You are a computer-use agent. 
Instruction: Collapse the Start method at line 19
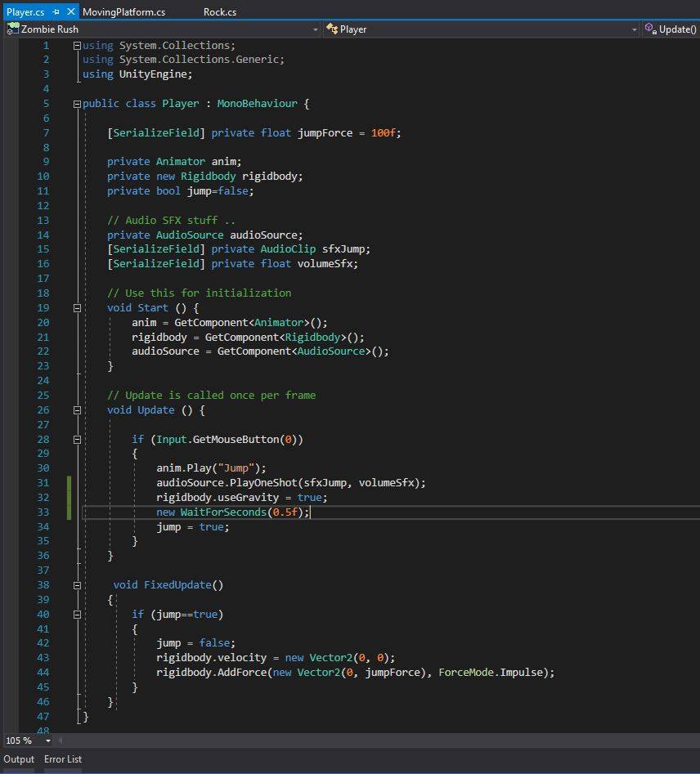(77, 308)
